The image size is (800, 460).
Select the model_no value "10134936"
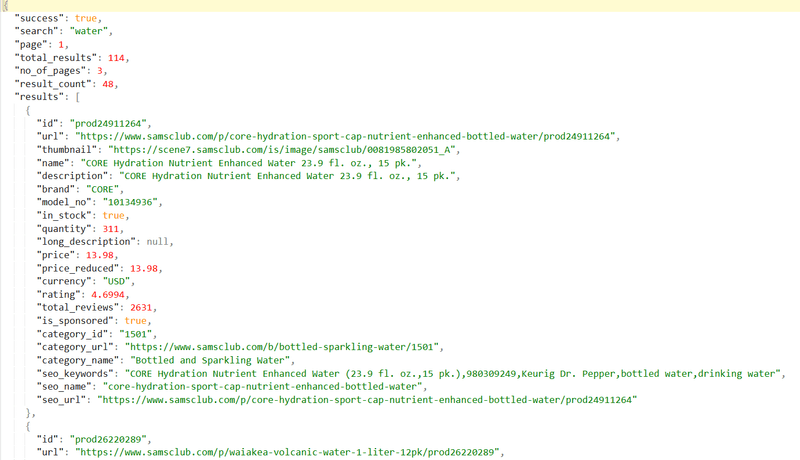pyautogui.click(x=130, y=202)
